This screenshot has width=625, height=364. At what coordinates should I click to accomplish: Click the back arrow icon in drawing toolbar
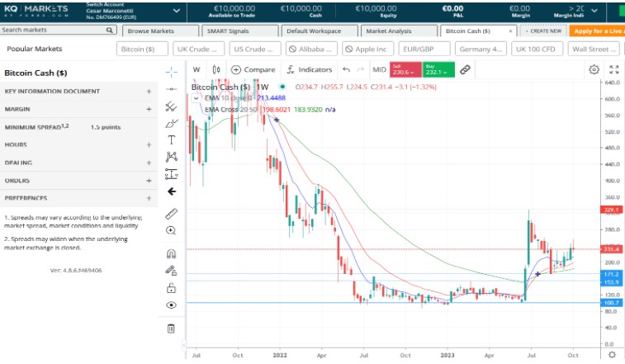172,191
